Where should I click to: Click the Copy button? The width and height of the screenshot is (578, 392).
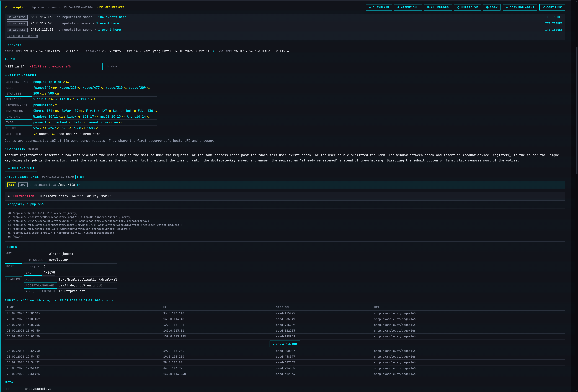coord(491,7)
